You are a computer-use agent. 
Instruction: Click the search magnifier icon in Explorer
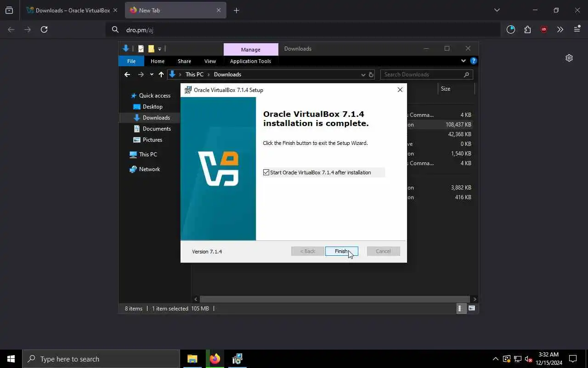coord(467,75)
